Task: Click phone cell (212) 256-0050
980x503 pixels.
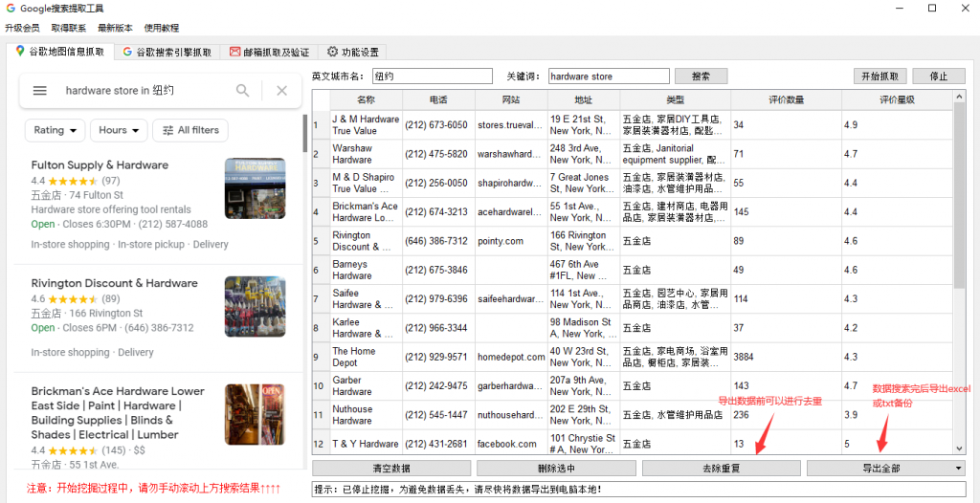Action: point(438,183)
